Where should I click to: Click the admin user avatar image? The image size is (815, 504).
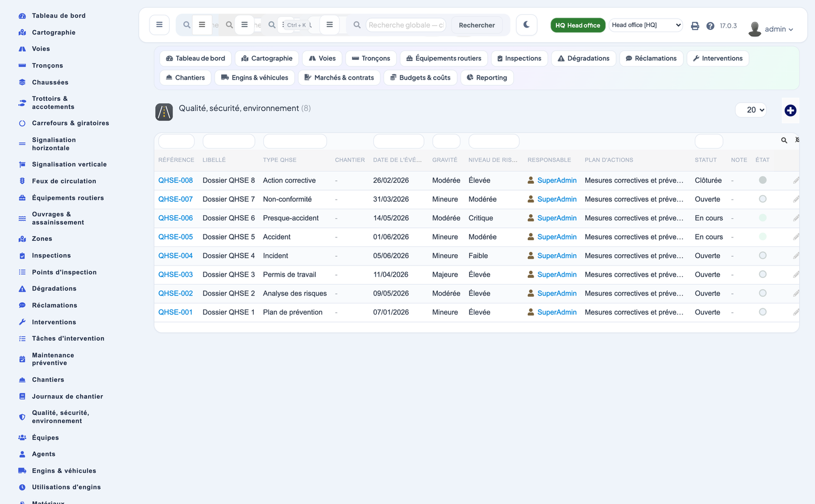click(x=755, y=29)
